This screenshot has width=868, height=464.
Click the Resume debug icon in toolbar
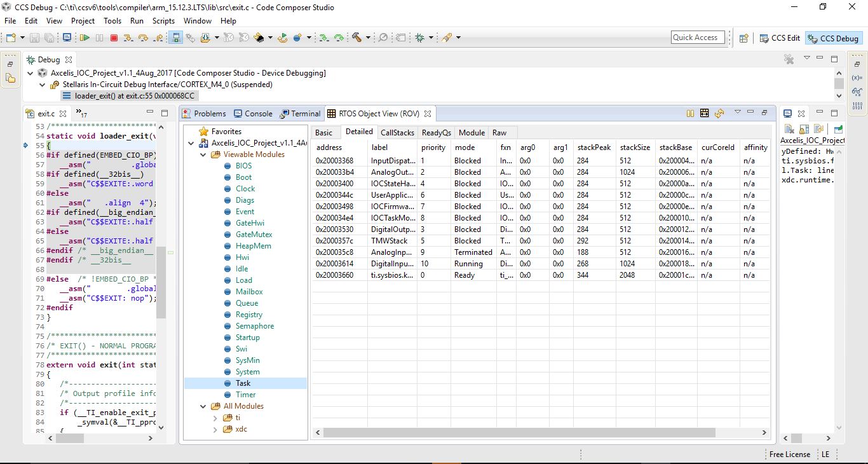coord(85,38)
